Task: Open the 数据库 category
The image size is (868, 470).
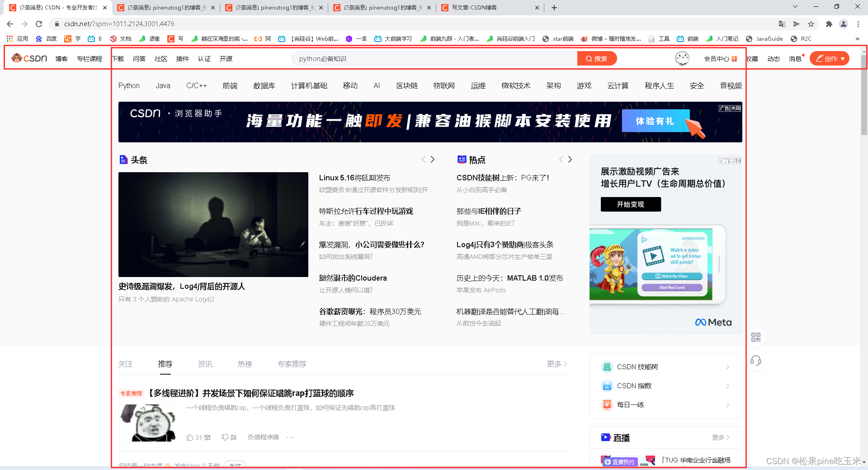Action: pyautogui.click(x=264, y=85)
